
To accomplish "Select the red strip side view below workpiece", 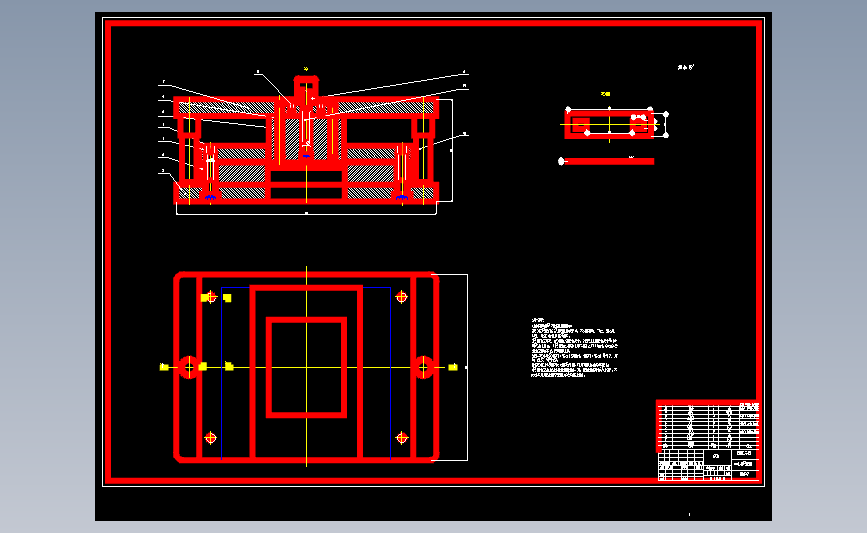I will click(x=608, y=161).
